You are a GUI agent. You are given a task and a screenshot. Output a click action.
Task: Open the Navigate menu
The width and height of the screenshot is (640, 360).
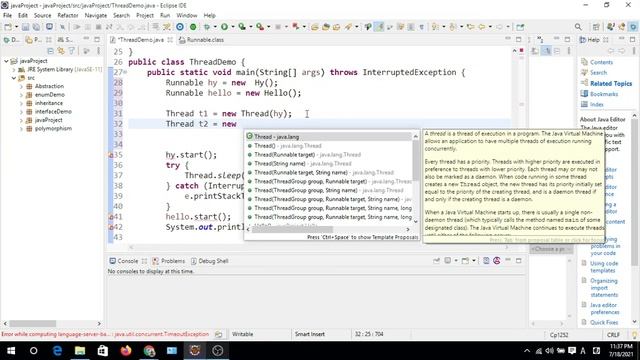pyautogui.click(x=96, y=16)
